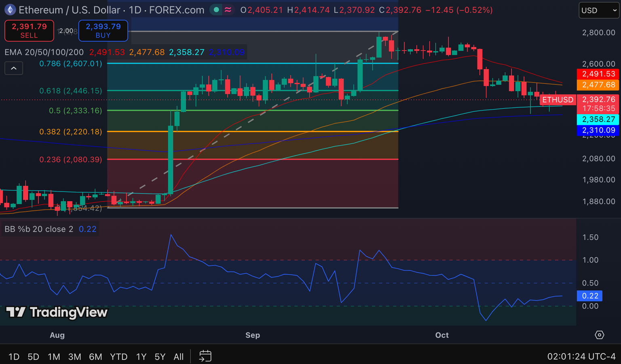Switch to the 1M time range

click(x=54, y=357)
